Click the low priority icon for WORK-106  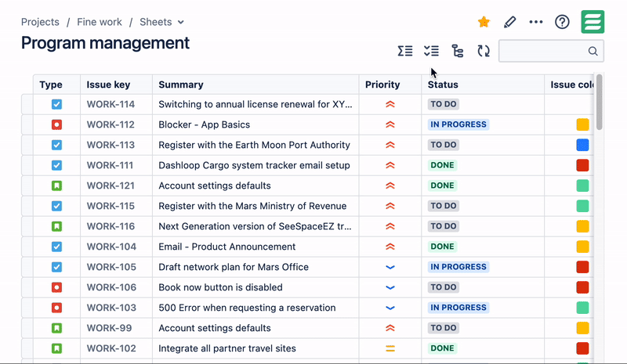click(390, 288)
